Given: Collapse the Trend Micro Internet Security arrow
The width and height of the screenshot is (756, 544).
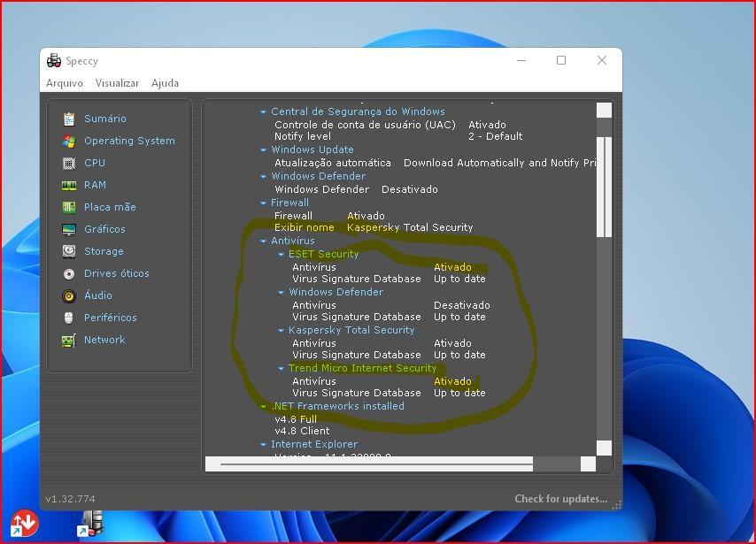Looking at the screenshot, I should coord(282,369).
